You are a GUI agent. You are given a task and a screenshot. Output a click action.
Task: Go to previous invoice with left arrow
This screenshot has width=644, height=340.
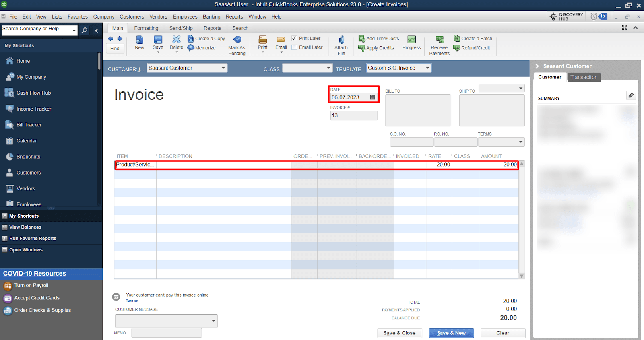pyautogui.click(x=111, y=39)
